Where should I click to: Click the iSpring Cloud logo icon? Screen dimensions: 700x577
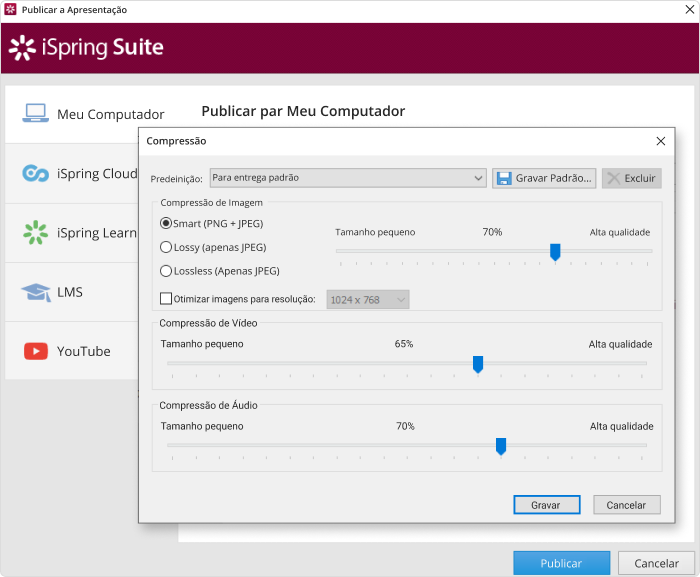(35, 173)
